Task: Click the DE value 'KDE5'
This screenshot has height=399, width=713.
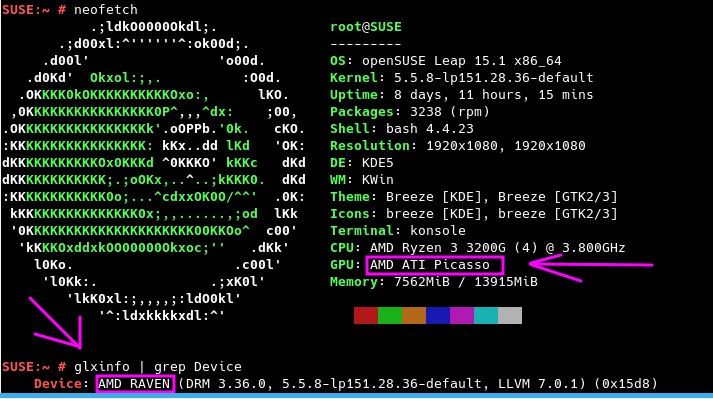Action: [x=378, y=163]
